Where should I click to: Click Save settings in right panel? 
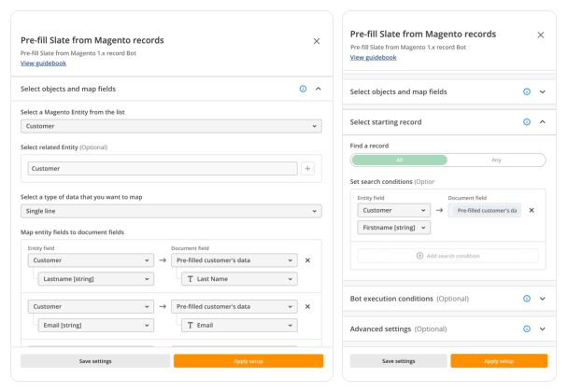(x=399, y=361)
